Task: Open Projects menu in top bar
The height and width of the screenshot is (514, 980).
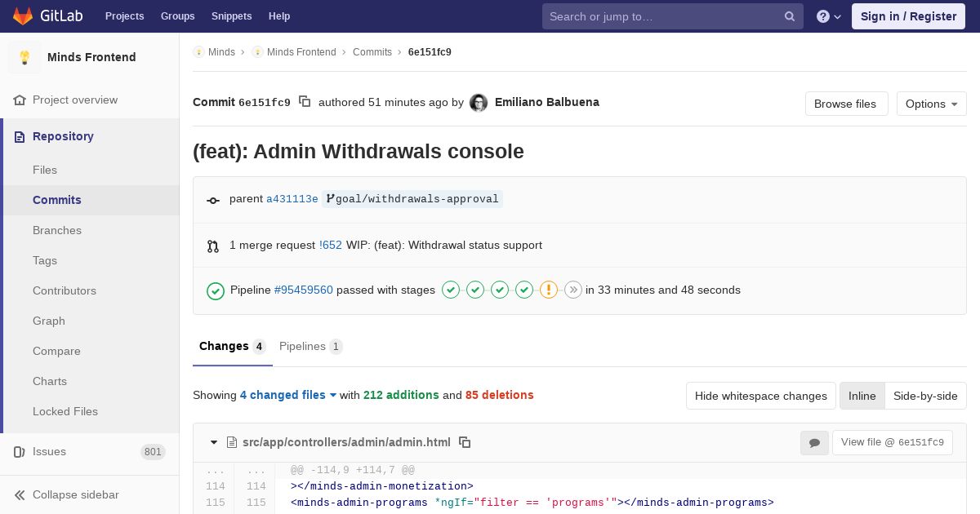Action: [x=124, y=16]
